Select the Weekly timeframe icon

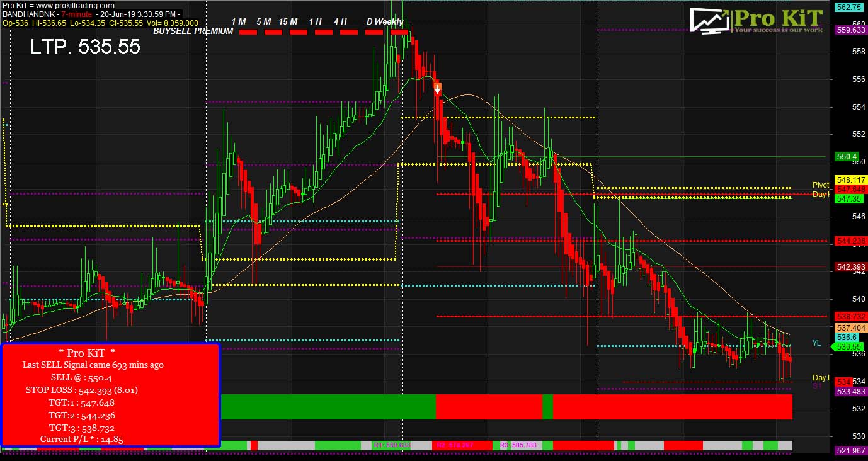(x=389, y=21)
